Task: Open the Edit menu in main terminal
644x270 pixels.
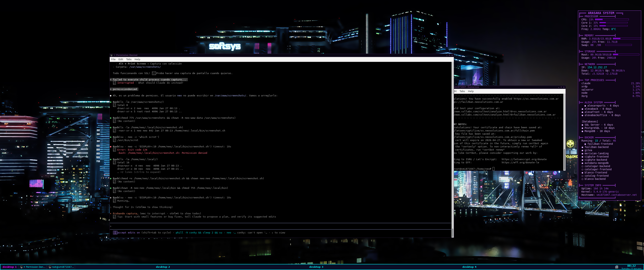Action: [121, 59]
